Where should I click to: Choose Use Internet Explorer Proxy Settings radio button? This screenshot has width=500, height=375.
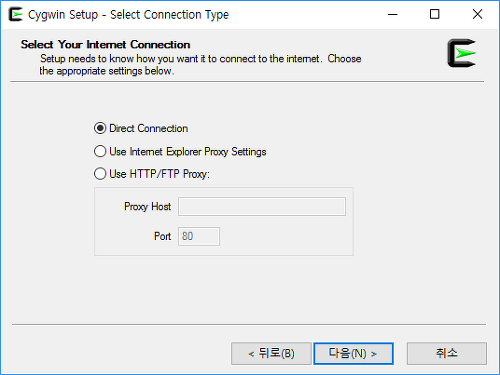click(100, 151)
